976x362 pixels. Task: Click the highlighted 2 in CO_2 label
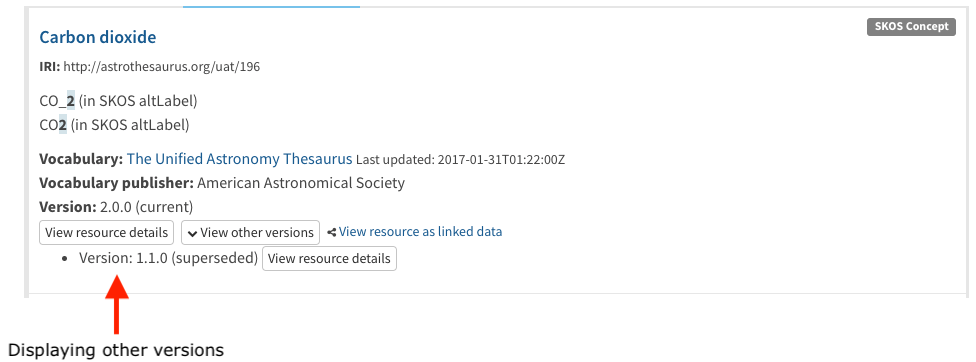point(71,101)
